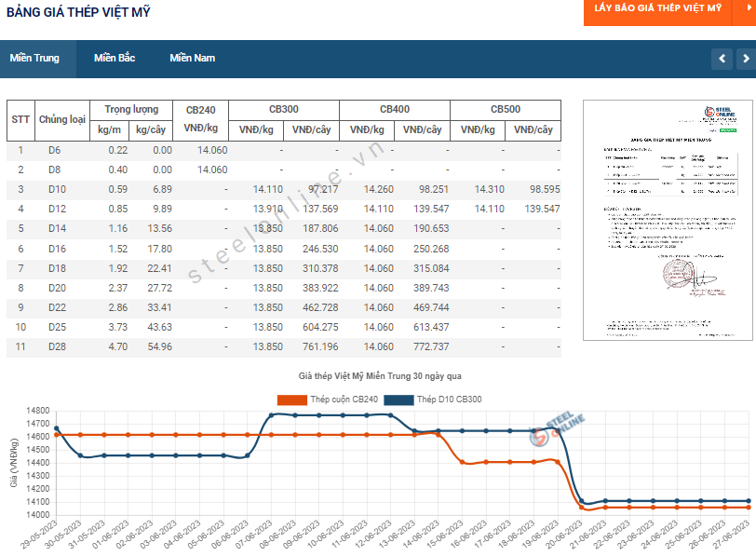This screenshot has height=556, width=756.
Task: Click the 250.268 value in D16 row
Action: tap(431, 249)
